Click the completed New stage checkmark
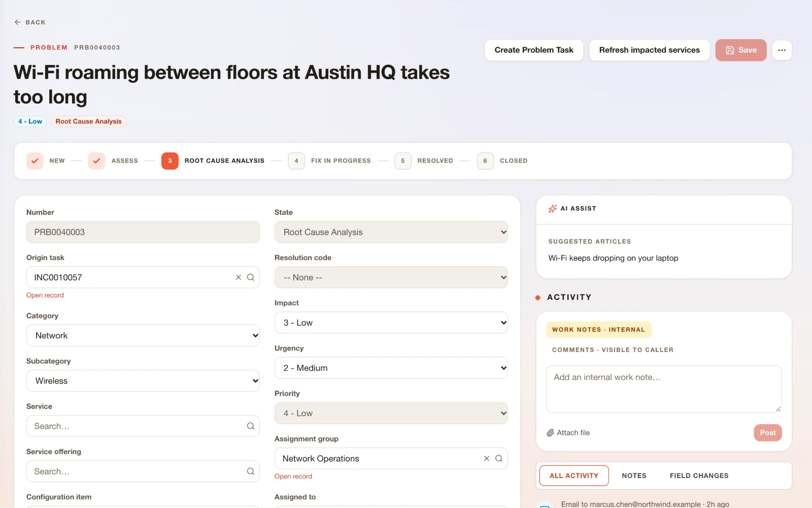The image size is (812, 508). point(35,161)
